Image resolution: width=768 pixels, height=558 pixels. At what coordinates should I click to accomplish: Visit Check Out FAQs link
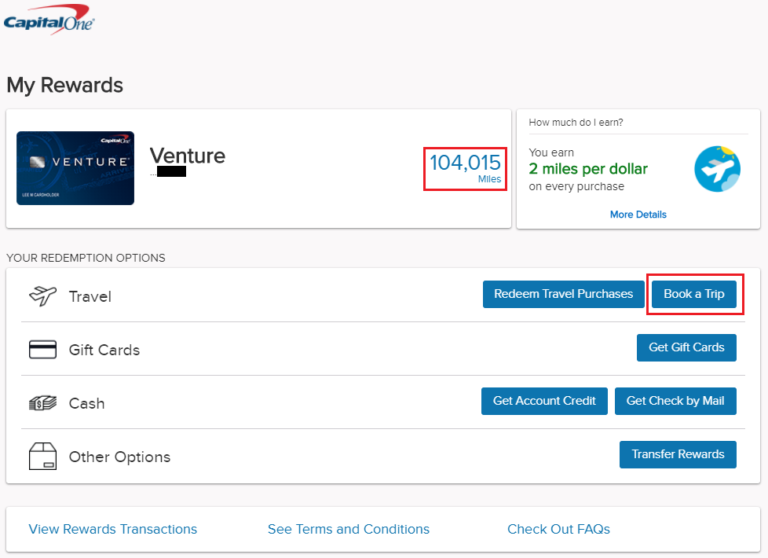[558, 529]
